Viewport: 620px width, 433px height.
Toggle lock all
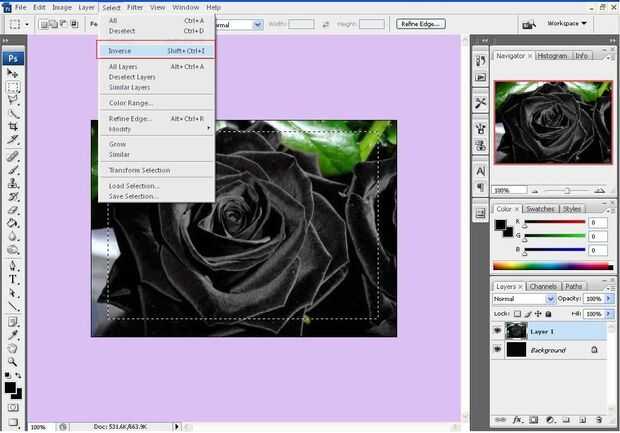(548, 314)
